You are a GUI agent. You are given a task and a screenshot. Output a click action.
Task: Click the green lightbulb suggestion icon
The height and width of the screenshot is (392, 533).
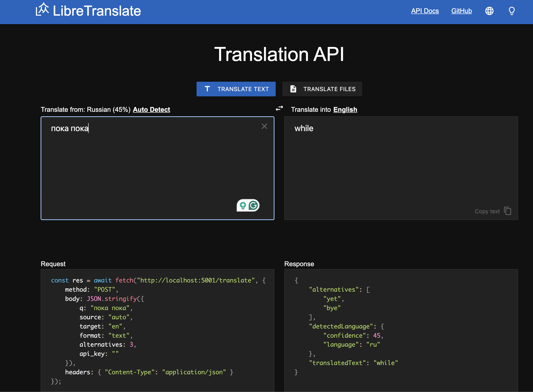point(243,205)
